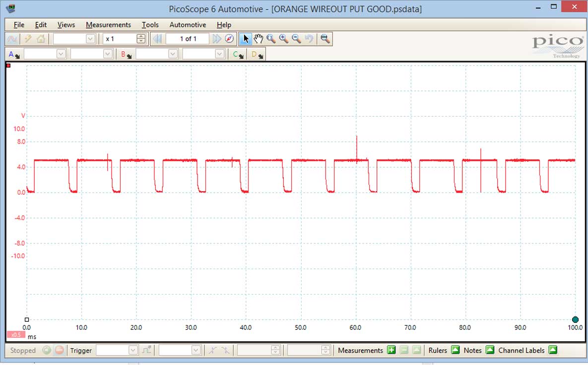Click the delete measurement minus icon
This screenshot has width=588, height=365.
(404, 351)
